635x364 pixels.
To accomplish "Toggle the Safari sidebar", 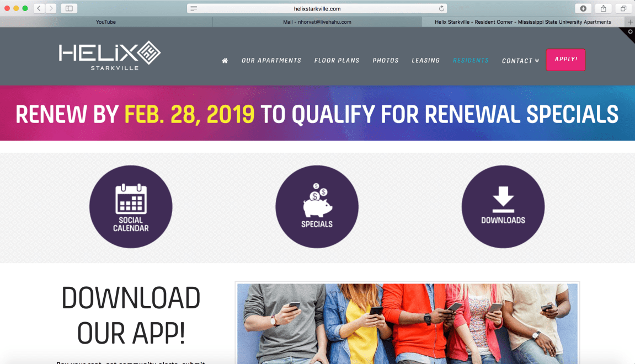I will 69,8.
